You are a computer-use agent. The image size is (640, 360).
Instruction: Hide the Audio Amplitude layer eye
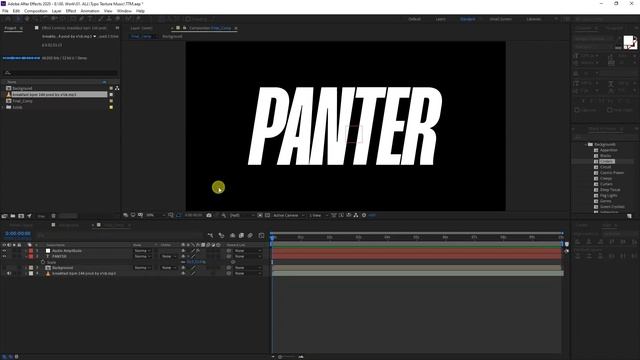click(4, 251)
